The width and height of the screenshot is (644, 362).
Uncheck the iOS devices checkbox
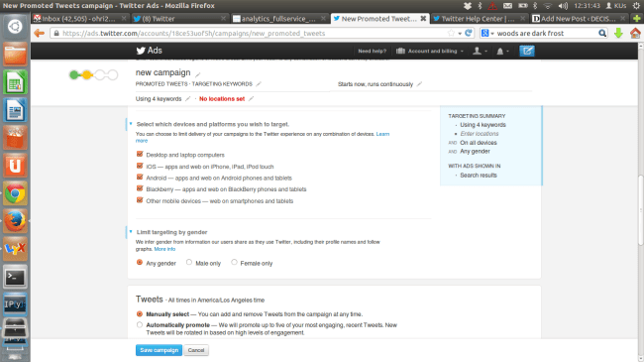pos(140,166)
